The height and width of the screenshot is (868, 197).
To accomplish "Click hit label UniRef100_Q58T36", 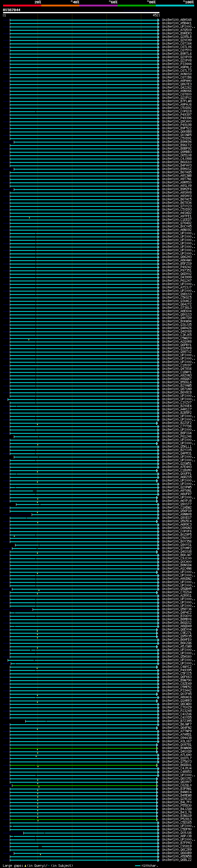I will 177,609.
